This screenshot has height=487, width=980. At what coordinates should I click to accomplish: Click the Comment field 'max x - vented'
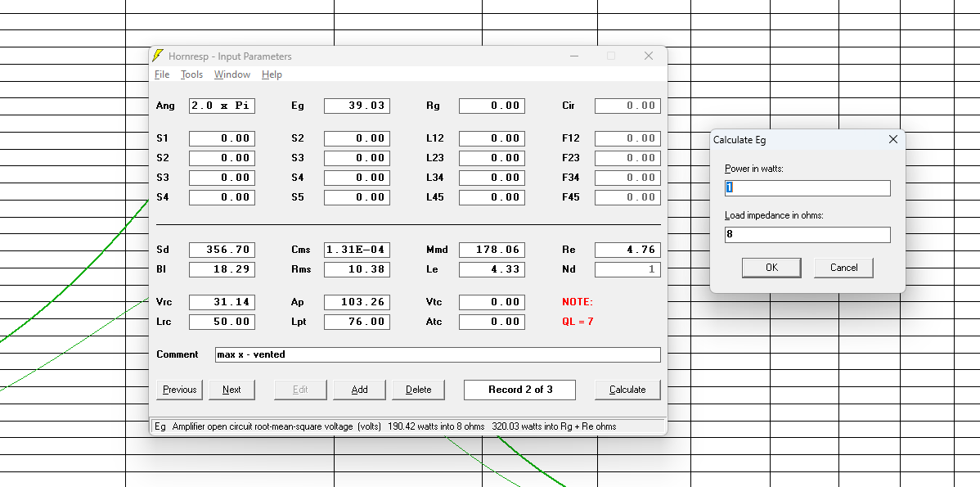tap(438, 354)
